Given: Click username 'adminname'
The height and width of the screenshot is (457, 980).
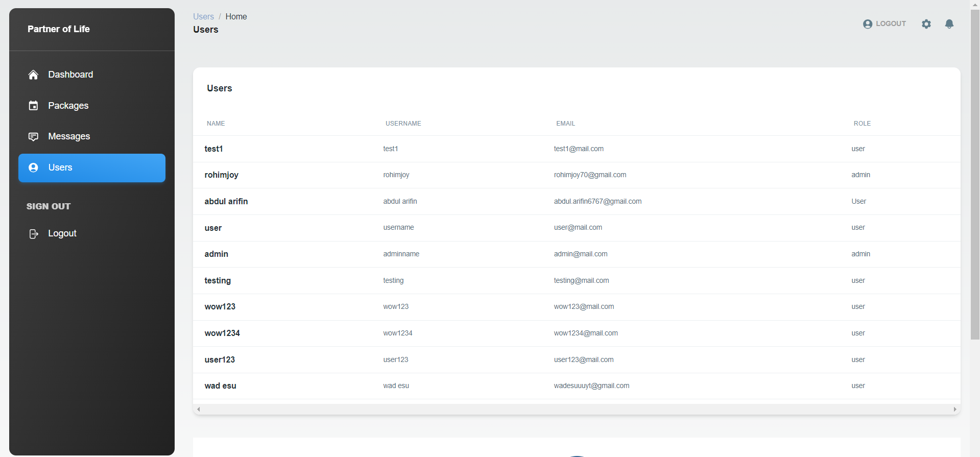Looking at the screenshot, I should tap(401, 254).
